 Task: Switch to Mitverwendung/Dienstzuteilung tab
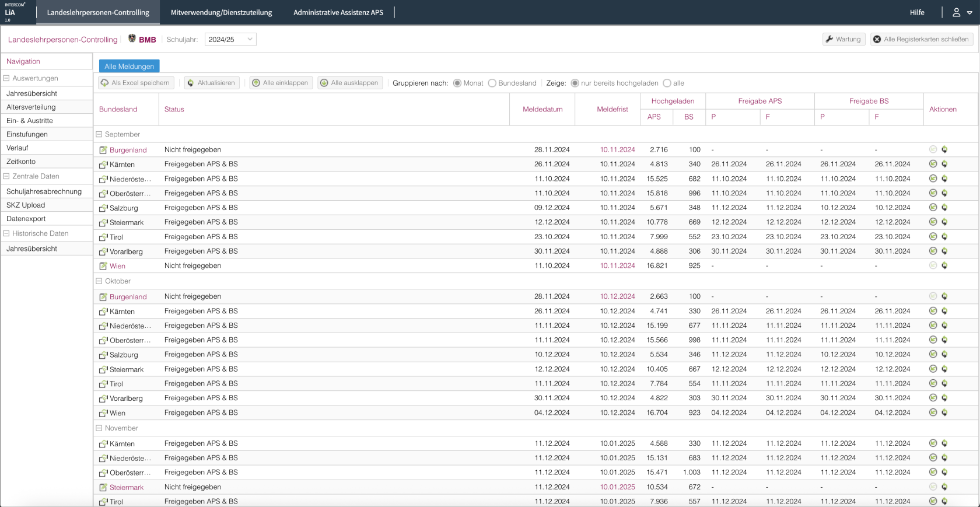tap(221, 12)
